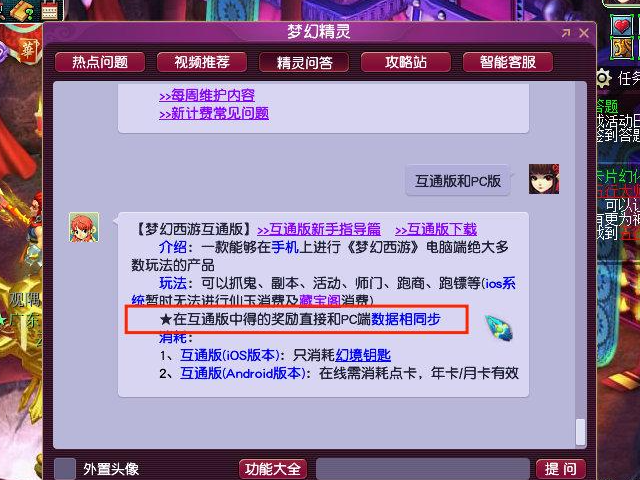This screenshot has height=480, width=640.
Task: Click the question input field
Action: [423, 469]
